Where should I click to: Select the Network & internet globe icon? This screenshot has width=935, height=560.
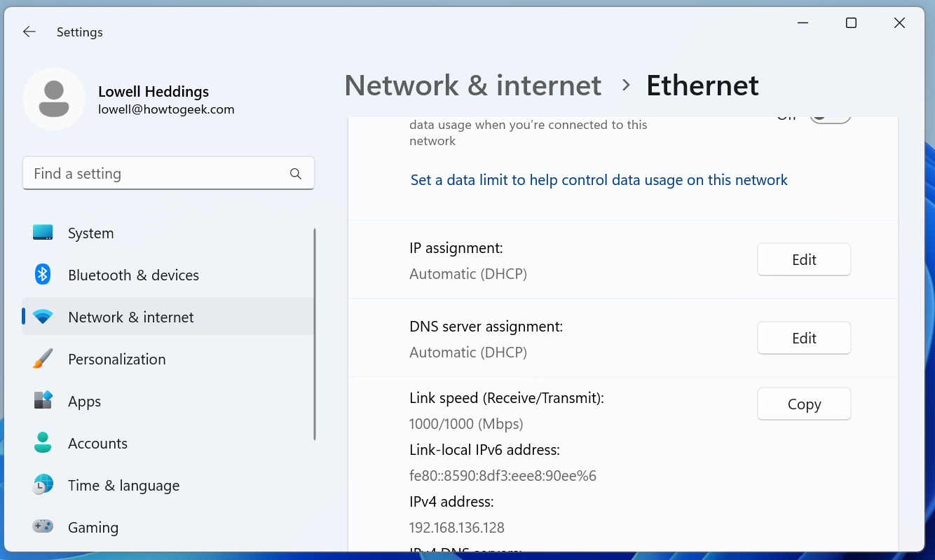[43, 316]
